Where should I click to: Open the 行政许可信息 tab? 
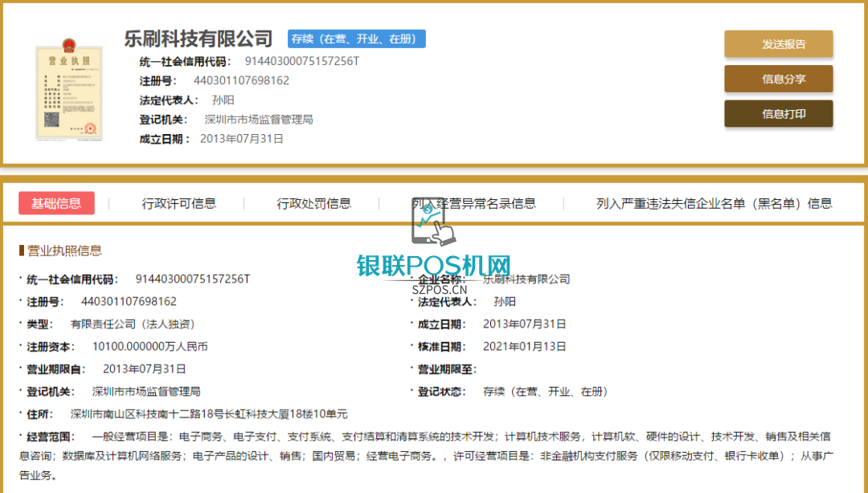point(178,204)
